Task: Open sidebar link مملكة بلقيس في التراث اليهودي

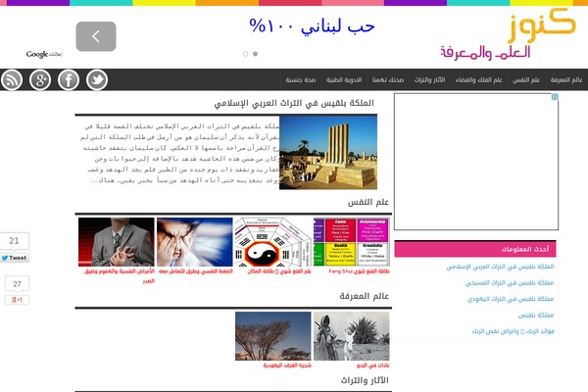Action: [x=511, y=299]
